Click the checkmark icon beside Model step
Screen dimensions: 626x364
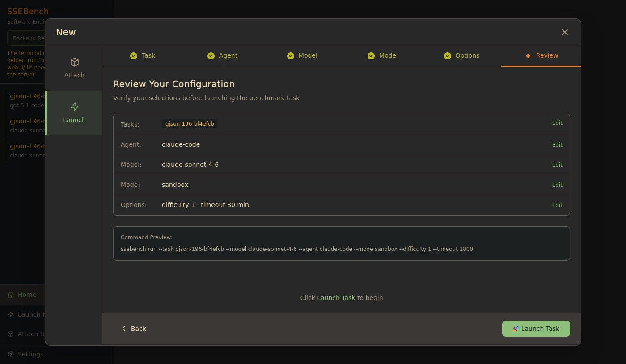click(291, 56)
